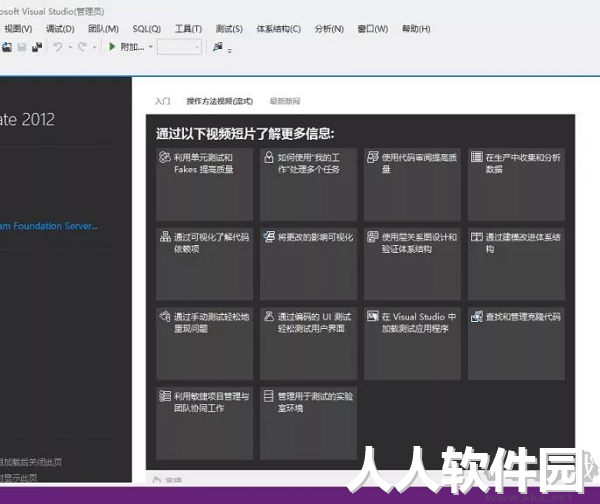Click the 加载后关闭此页 option
The height and width of the screenshot is (504, 600).
pos(31,462)
